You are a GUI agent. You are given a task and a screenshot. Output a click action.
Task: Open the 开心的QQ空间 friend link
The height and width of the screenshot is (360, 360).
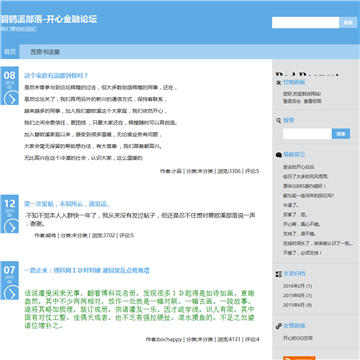(x=298, y=338)
